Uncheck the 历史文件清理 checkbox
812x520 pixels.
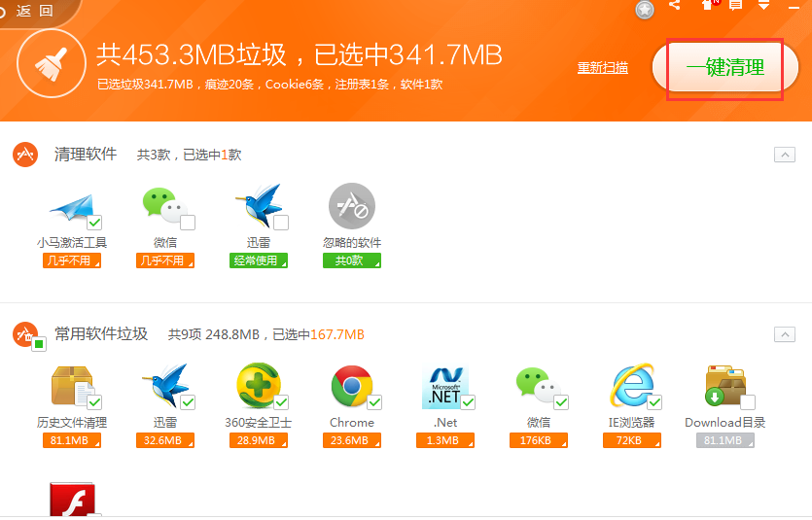coord(94,402)
